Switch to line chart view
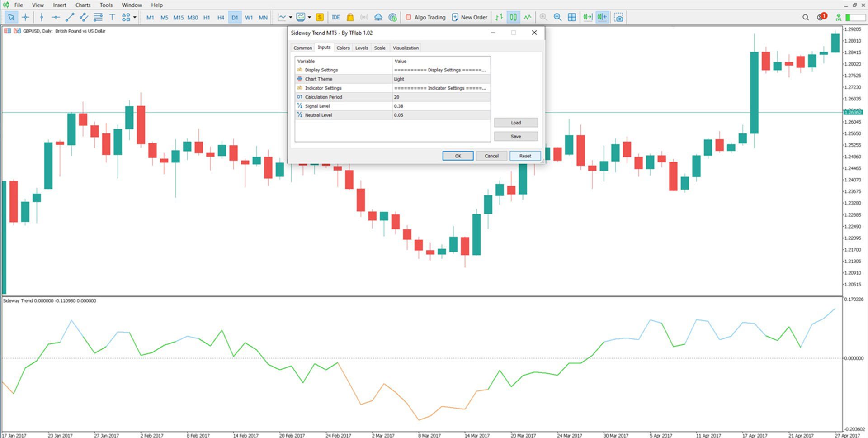Screen dimensions: 868x438 click(x=528, y=17)
